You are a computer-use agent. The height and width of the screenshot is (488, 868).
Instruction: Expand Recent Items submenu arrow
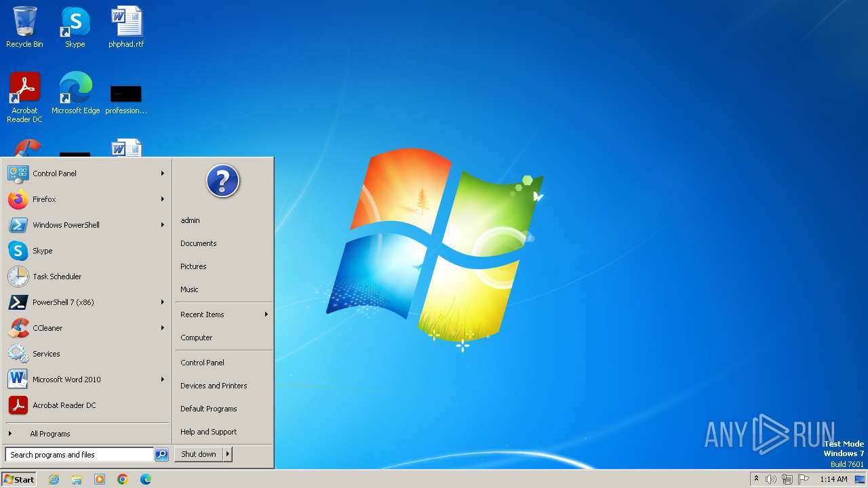coord(267,314)
